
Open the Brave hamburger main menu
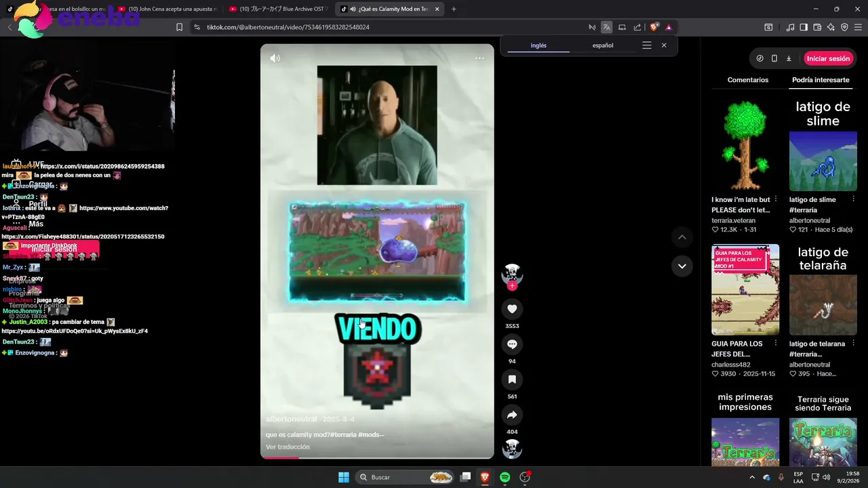(x=858, y=27)
